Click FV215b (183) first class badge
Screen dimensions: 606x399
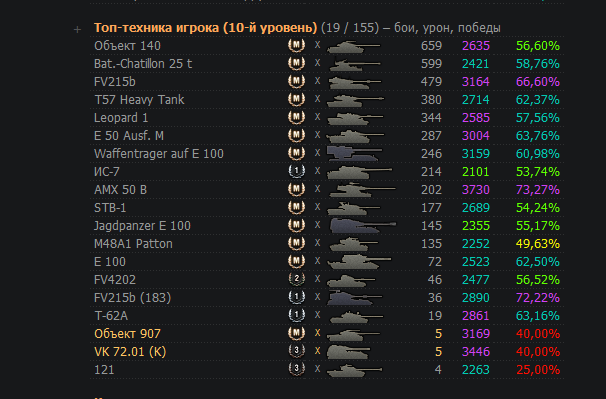coord(296,297)
